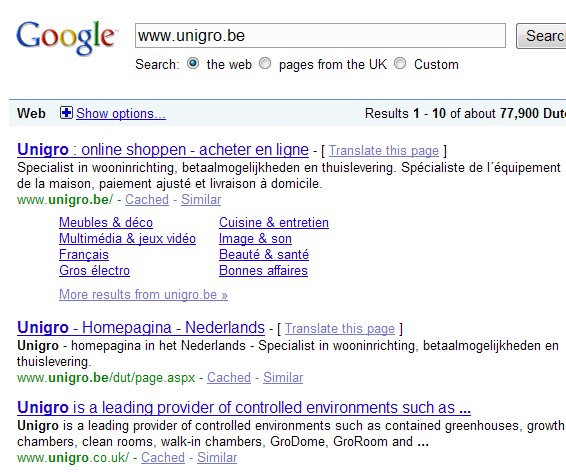
Task: Click into the search query input field
Action: point(320,35)
